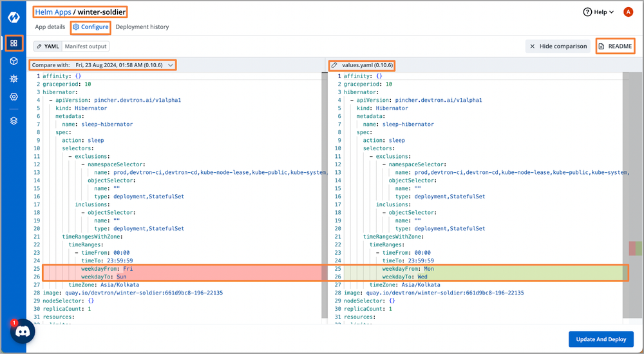Select the Configure tab
Viewport: 644px width, 354px height.
91,26
